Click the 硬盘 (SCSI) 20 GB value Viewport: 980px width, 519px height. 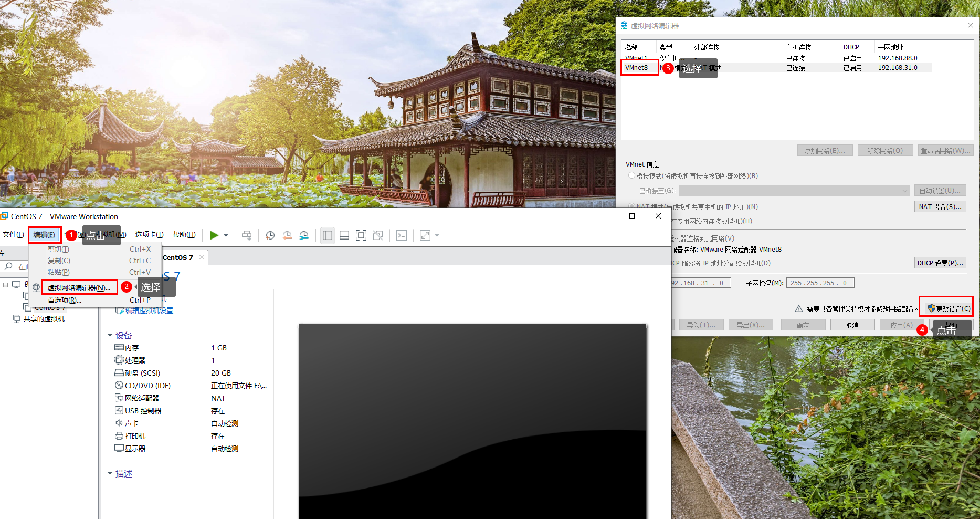coord(221,373)
